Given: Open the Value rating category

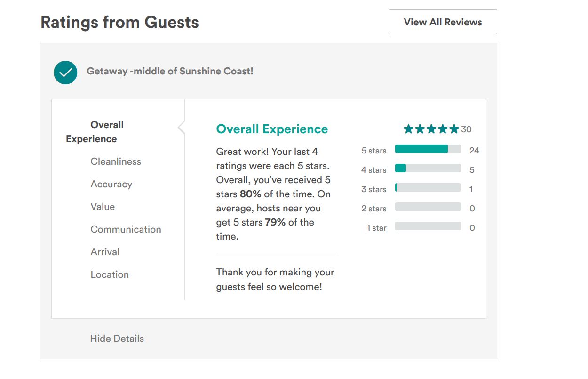Looking at the screenshot, I should 103,207.
